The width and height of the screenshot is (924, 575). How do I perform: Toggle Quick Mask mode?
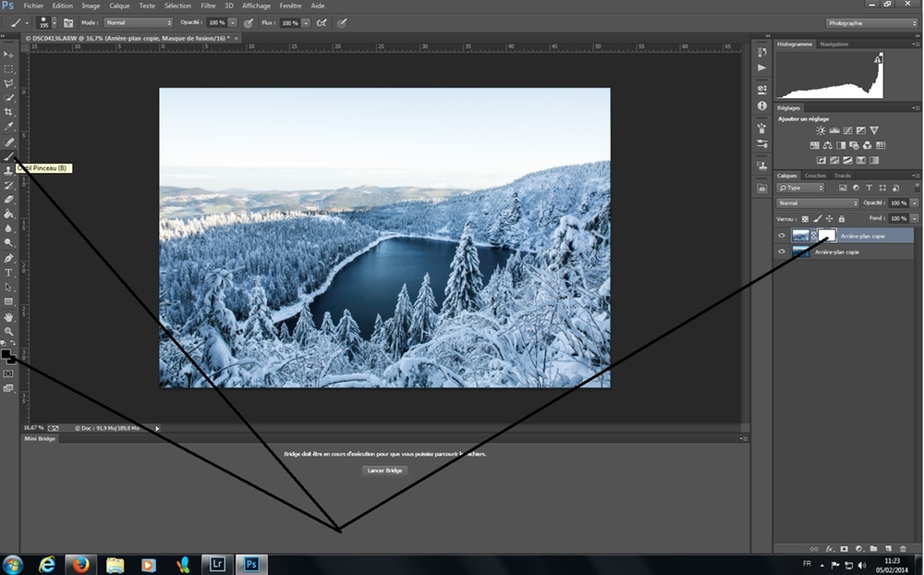[8, 373]
